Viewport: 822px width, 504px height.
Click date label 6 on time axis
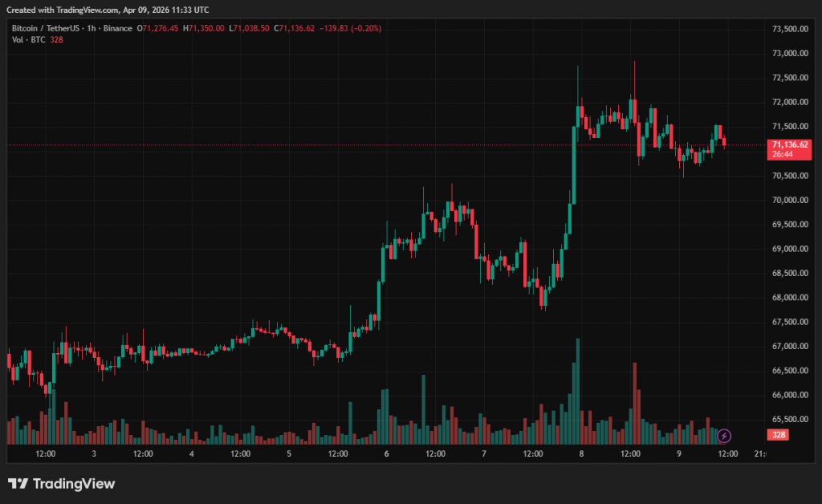386,454
